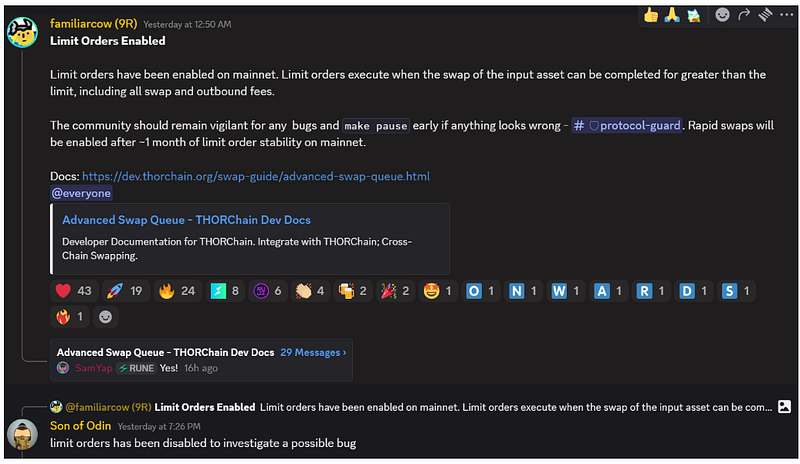This screenshot has height=464, width=800.
Task: Click Son of Odin's message about disabled limit orders
Action: pyautogui.click(x=203, y=443)
